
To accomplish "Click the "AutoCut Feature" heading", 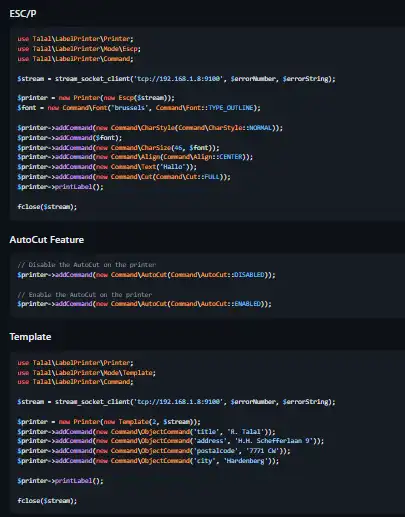I will point(47,240).
